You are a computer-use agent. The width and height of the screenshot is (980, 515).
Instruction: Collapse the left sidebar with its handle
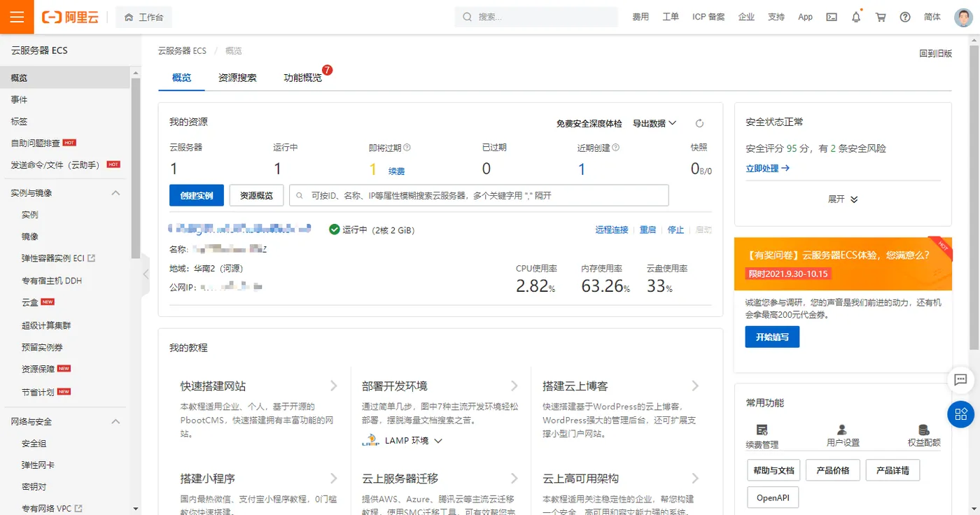[x=146, y=274]
